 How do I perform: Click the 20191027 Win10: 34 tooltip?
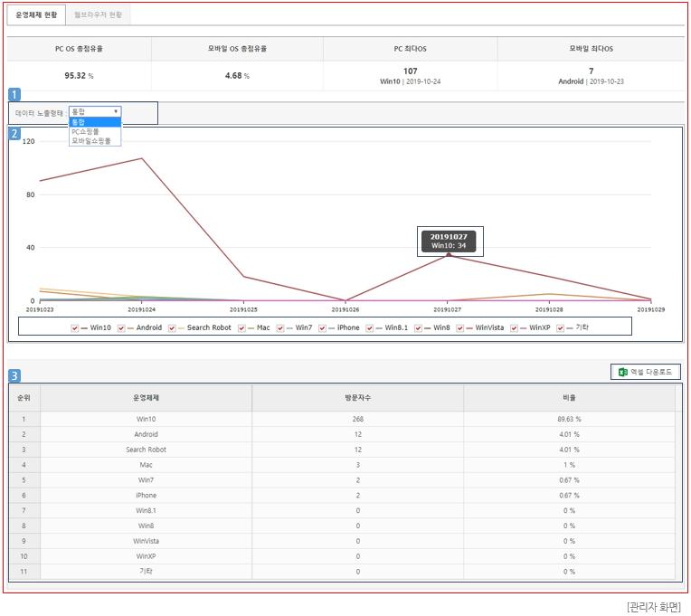[449, 242]
